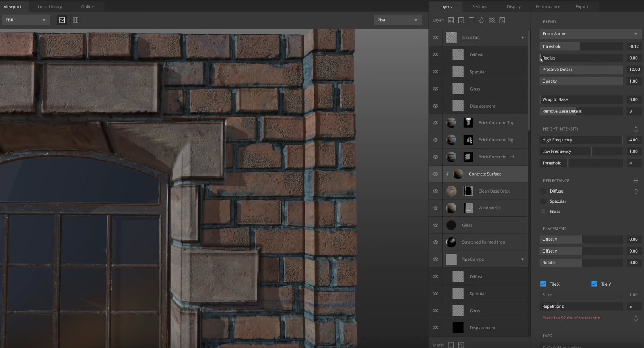
Task: Open the Reflectance options menu icon
Action: tap(636, 181)
